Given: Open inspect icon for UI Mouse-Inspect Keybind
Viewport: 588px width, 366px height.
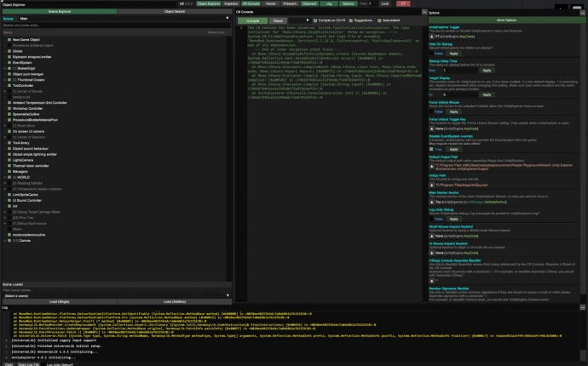Looking at the screenshot, I should click(x=431, y=253).
